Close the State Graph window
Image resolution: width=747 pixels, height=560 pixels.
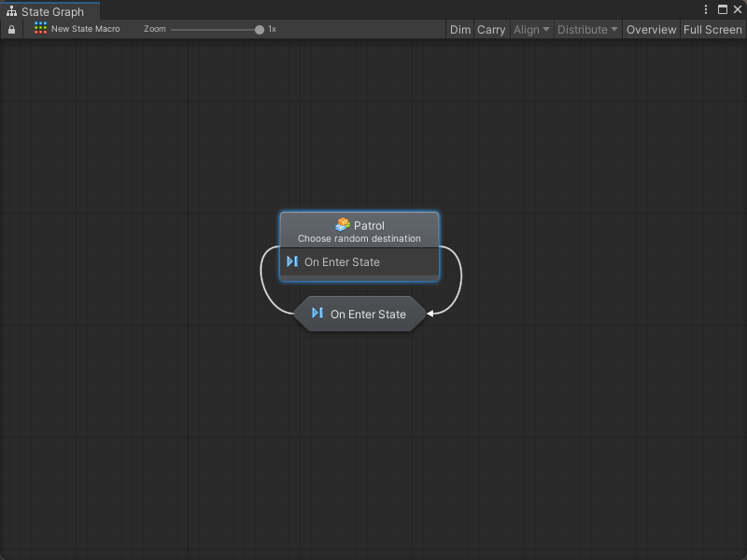pyautogui.click(x=737, y=9)
